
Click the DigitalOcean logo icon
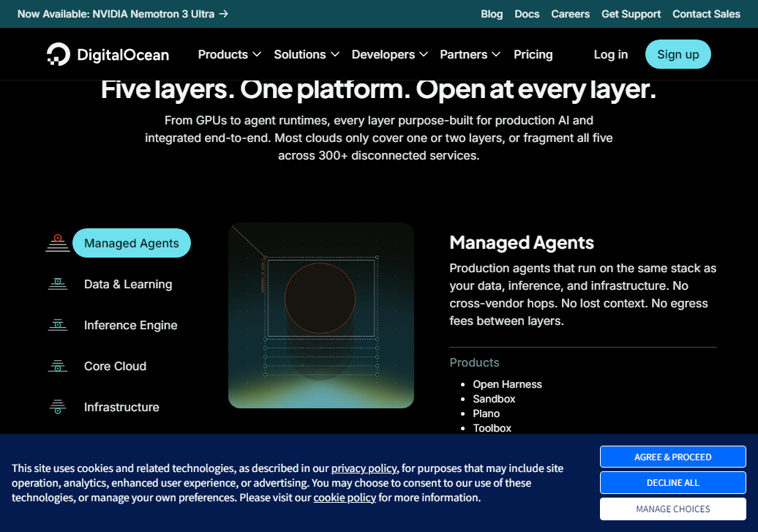(59, 54)
